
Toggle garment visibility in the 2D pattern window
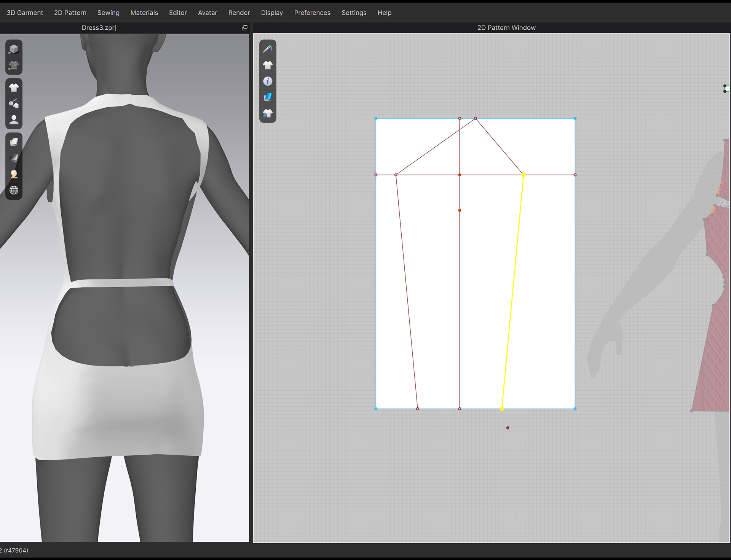pyautogui.click(x=268, y=64)
